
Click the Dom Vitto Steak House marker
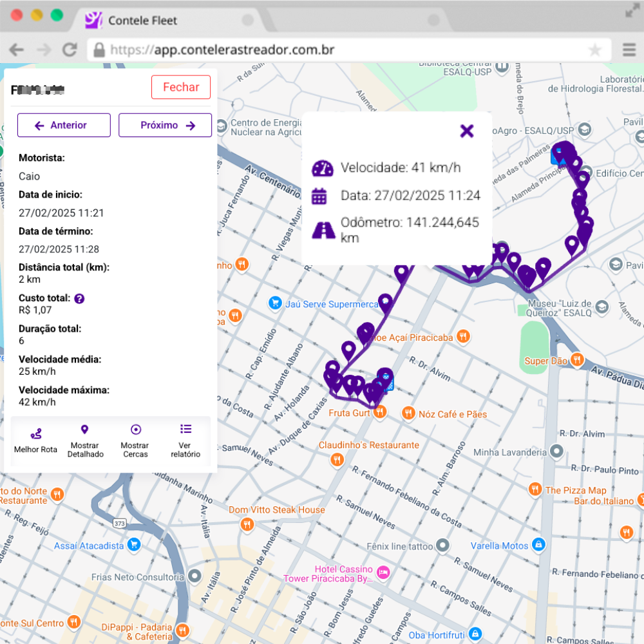pos(247,524)
